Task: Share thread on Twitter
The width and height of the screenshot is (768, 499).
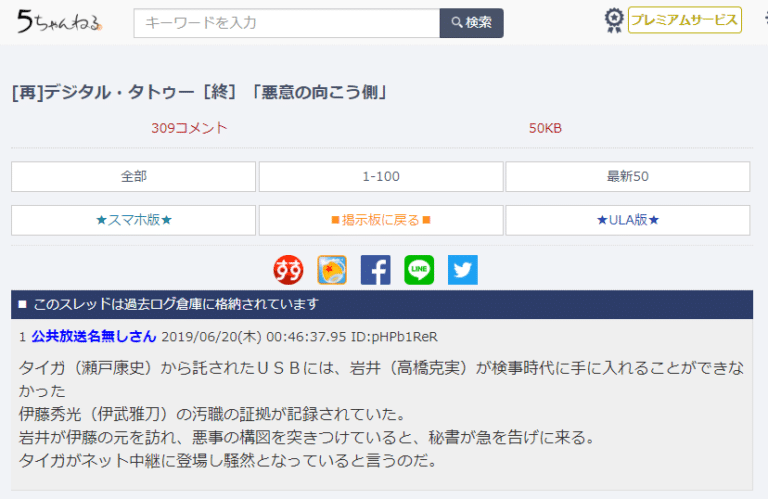Action: 462,270
